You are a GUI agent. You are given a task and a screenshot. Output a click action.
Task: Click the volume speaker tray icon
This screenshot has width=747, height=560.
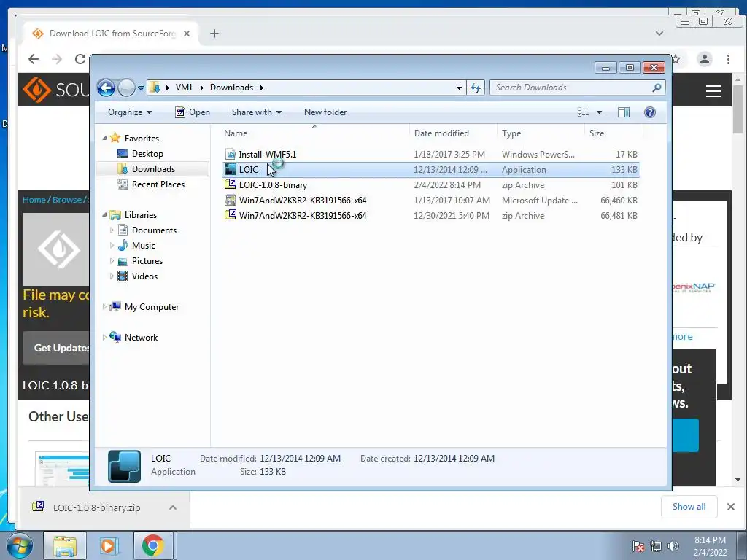[673, 546]
